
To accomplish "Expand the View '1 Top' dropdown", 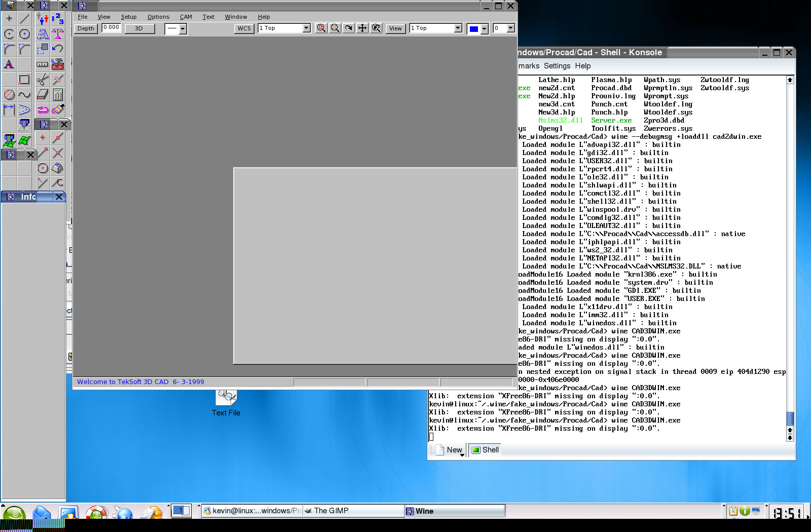I will 458,28.
